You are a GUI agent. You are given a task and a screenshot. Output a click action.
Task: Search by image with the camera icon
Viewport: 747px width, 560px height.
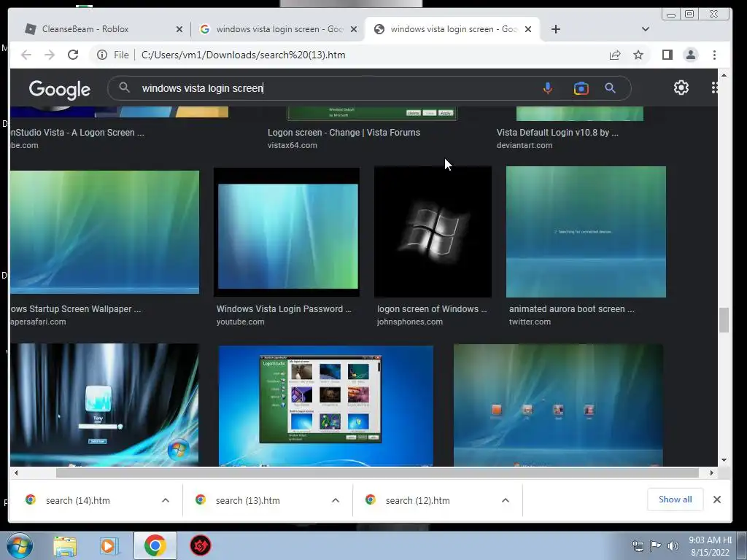tap(581, 88)
